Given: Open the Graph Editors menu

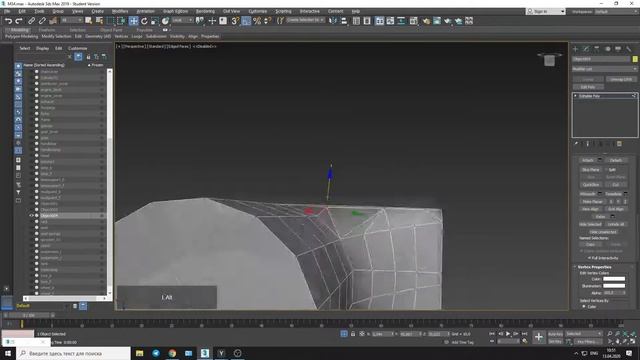Looking at the screenshot, I should 176,11.
